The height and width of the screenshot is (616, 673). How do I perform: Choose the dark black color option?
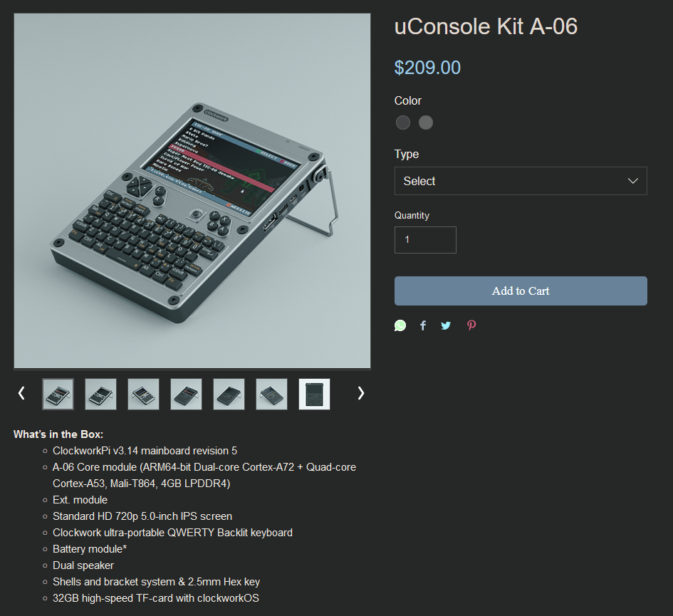[402, 122]
